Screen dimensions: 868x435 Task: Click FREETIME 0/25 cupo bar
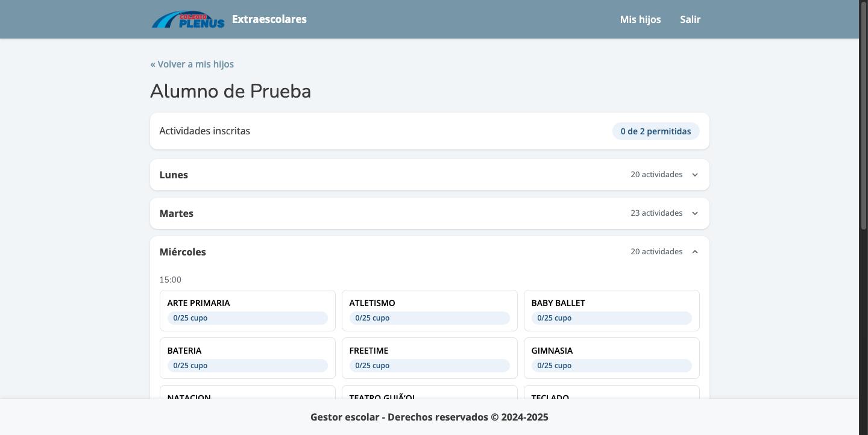tap(430, 366)
